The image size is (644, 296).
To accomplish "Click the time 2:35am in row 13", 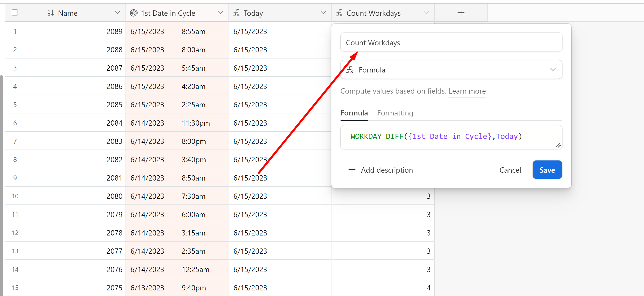I will [x=193, y=251].
